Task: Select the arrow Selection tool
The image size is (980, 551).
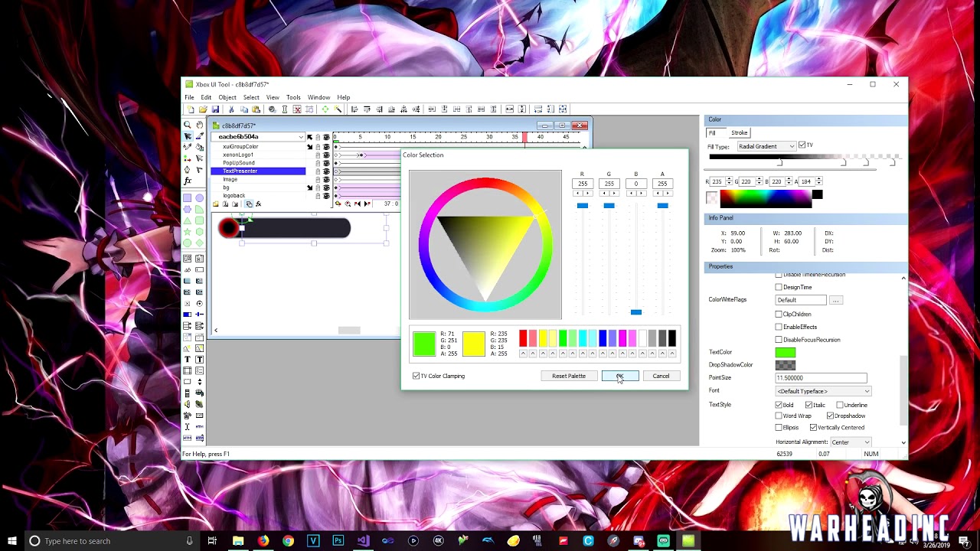Action: click(x=188, y=136)
